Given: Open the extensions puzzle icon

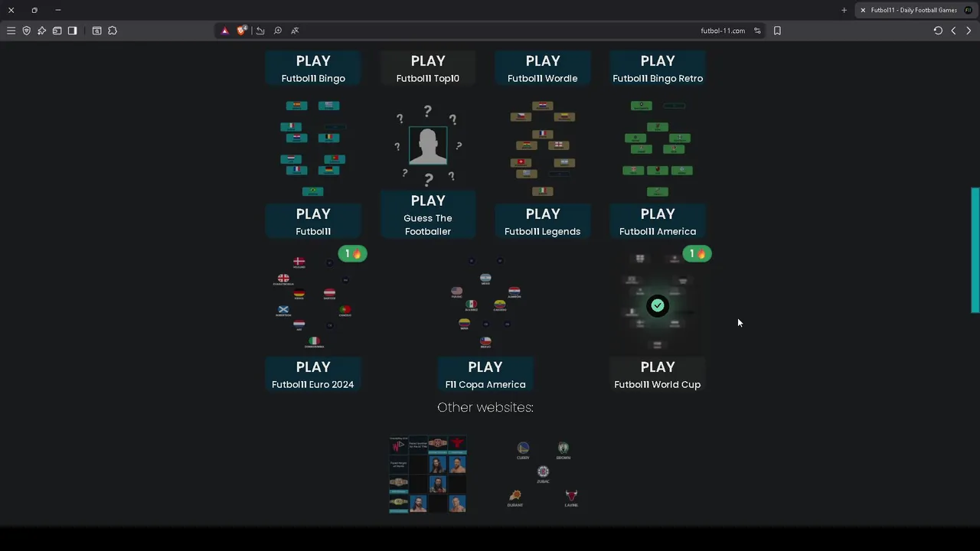Looking at the screenshot, I should (x=113, y=31).
